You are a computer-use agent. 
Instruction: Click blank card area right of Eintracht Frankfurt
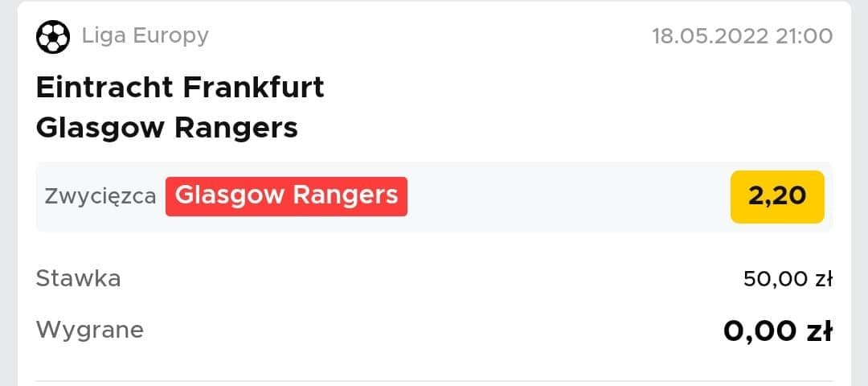[x=579, y=88]
